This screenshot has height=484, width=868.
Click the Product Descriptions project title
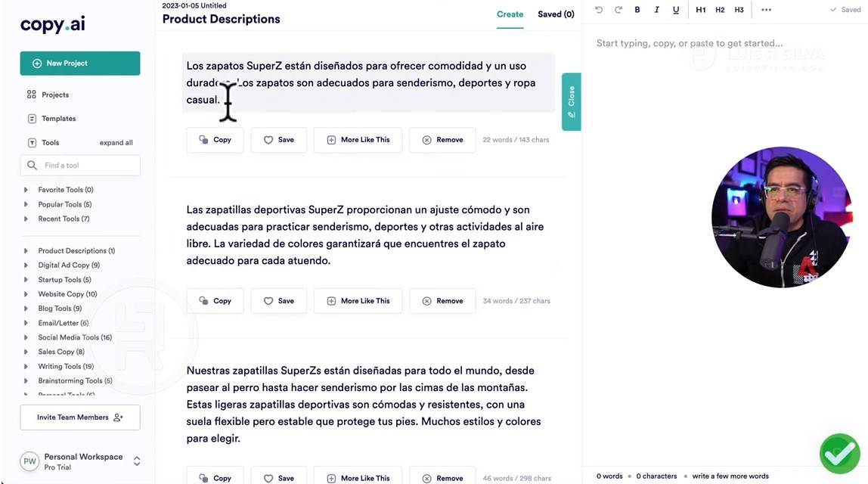point(221,20)
